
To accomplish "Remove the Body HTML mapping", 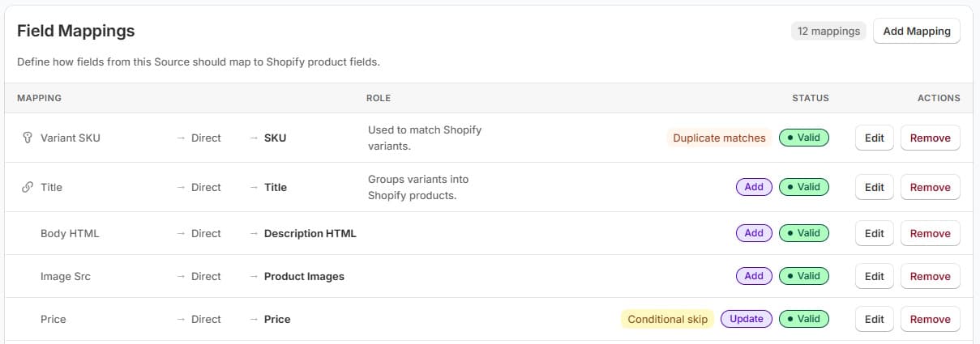I will coord(930,233).
